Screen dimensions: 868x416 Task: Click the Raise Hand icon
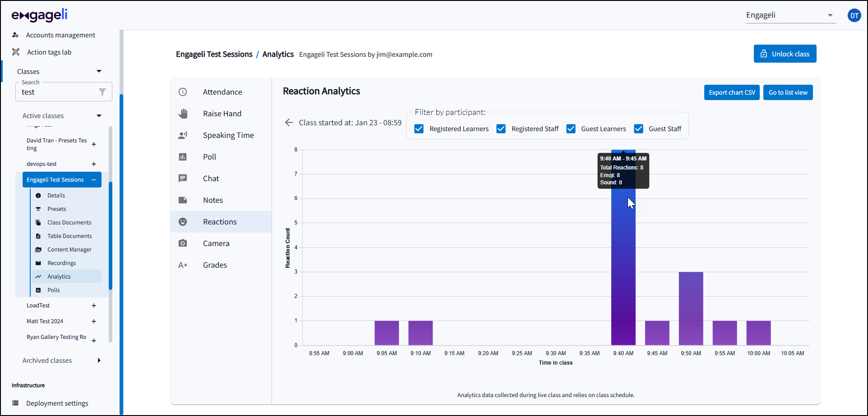(x=183, y=114)
